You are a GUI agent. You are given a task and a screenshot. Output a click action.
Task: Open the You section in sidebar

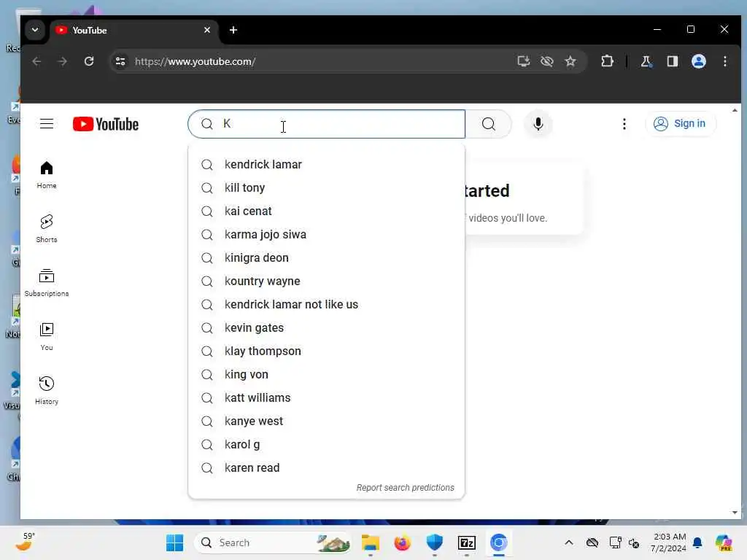tap(47, 337)
